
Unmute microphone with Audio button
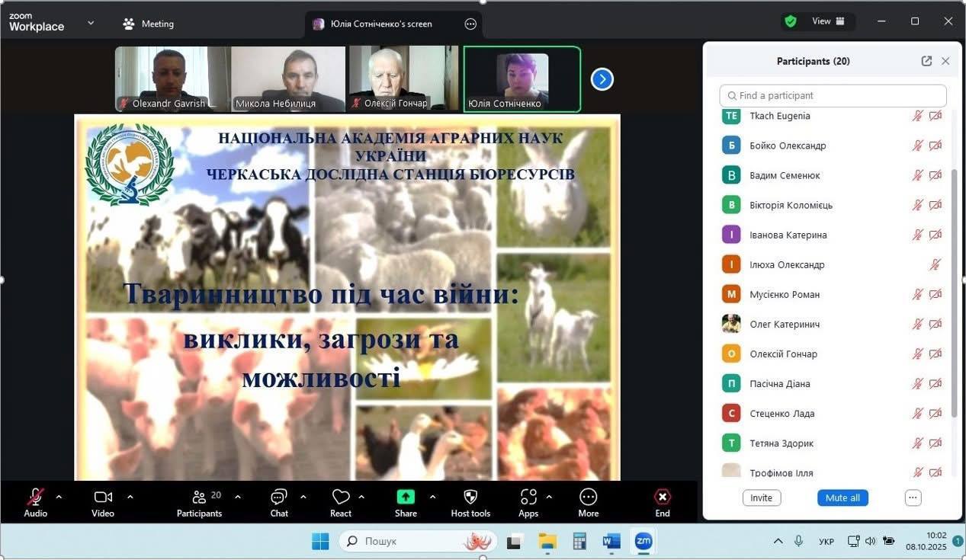(35, 498)
